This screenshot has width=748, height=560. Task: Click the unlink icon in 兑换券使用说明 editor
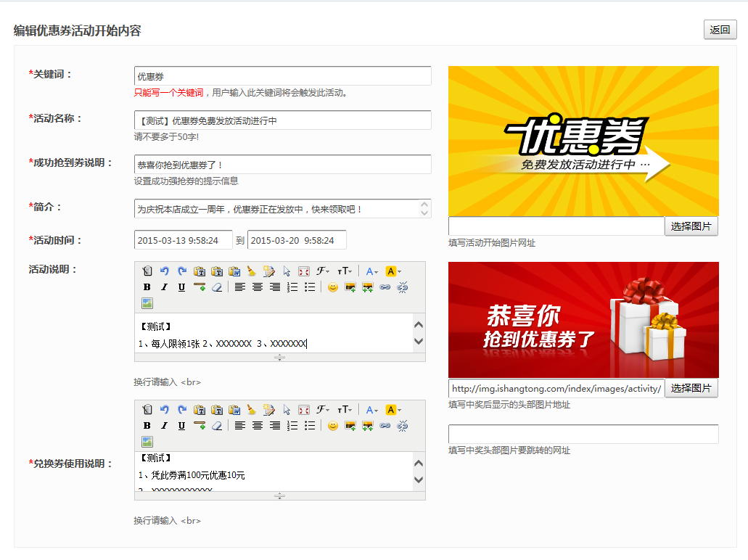point(403,426)
